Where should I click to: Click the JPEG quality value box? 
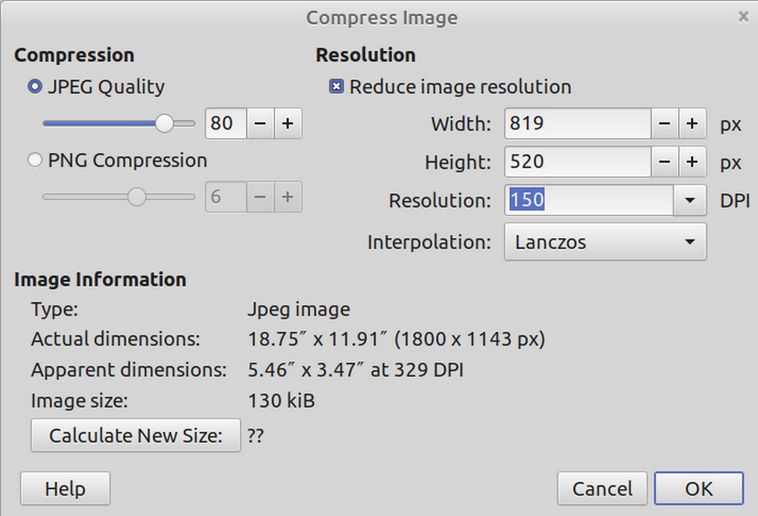click(x=224, y=124)
